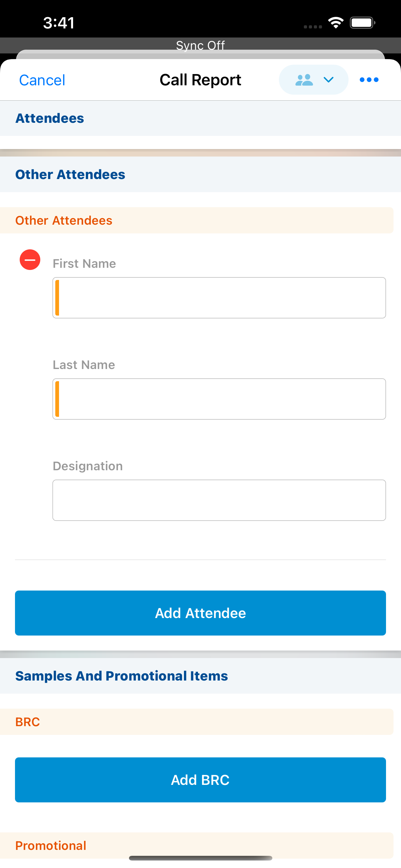Expand Samples And Promotional Items section
Viewport: 401px width, 868px height.
(x=121, y=676)
